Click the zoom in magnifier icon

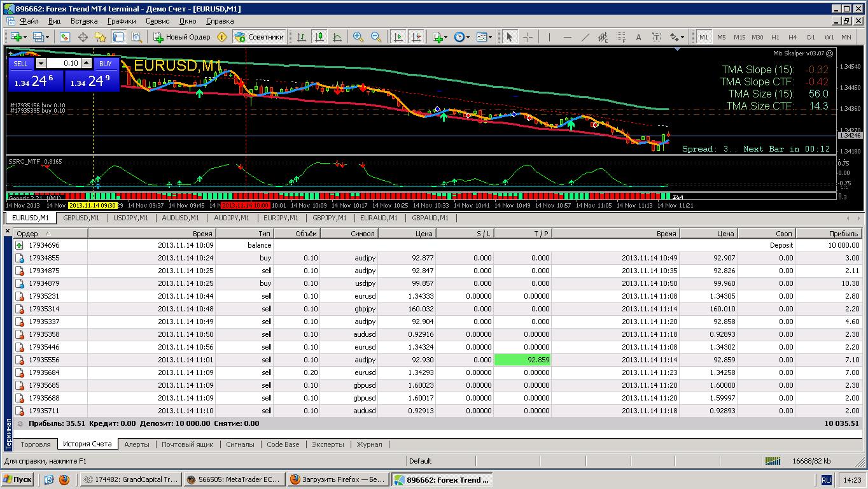(358, 37)
